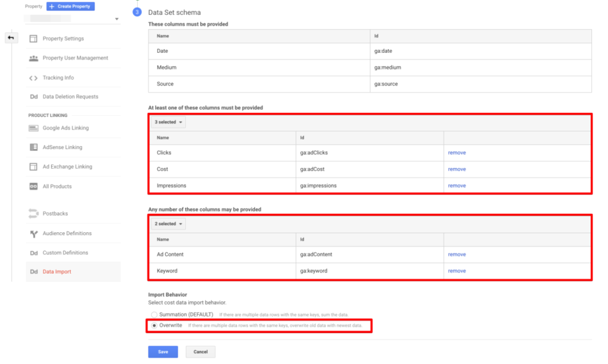The image size is (608, 364).
Task: Click the ga:impressions cell
Action: [x=370, y=186]
